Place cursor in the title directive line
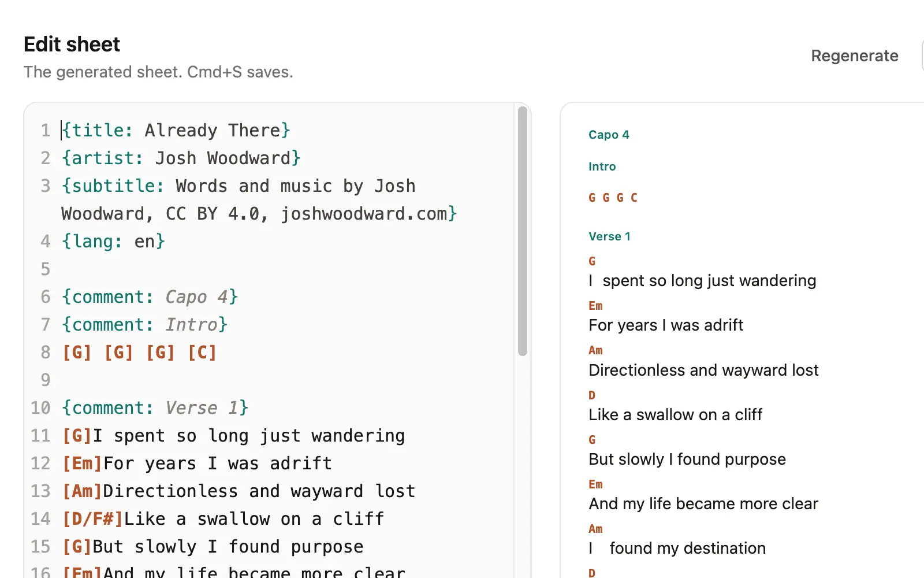The width and height of the screenshot is (924, 578). click(x=176, y=131)
